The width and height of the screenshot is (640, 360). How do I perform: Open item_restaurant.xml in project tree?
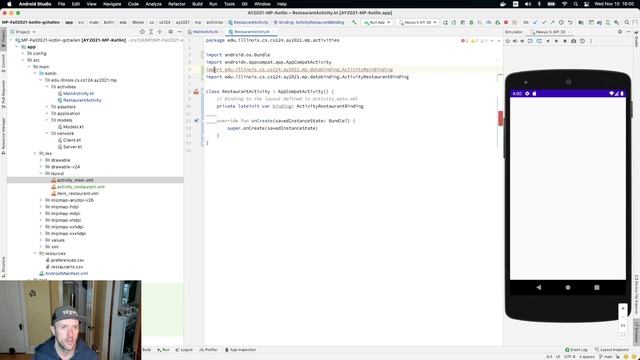78,193
